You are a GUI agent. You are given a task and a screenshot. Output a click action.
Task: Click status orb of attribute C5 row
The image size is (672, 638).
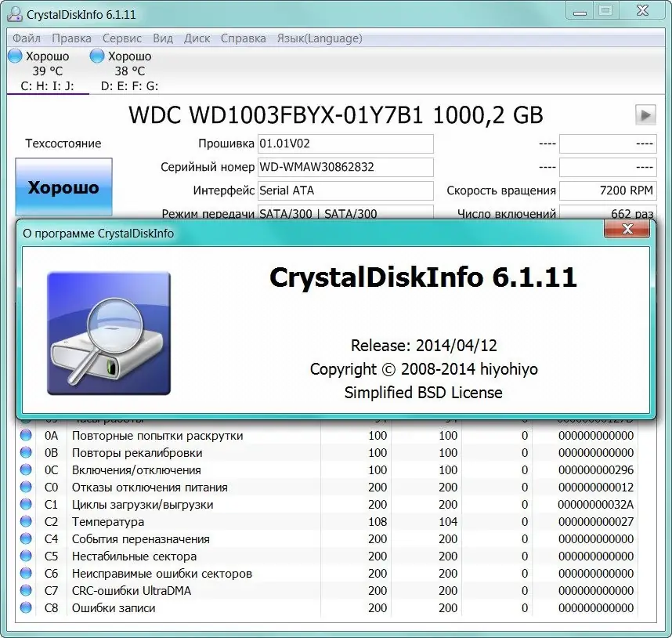26,556
